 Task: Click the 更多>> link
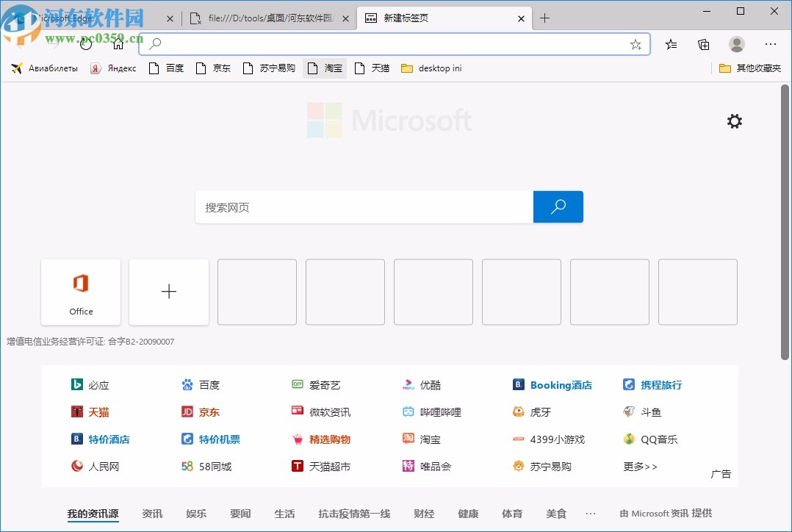[x=638, y=466]
